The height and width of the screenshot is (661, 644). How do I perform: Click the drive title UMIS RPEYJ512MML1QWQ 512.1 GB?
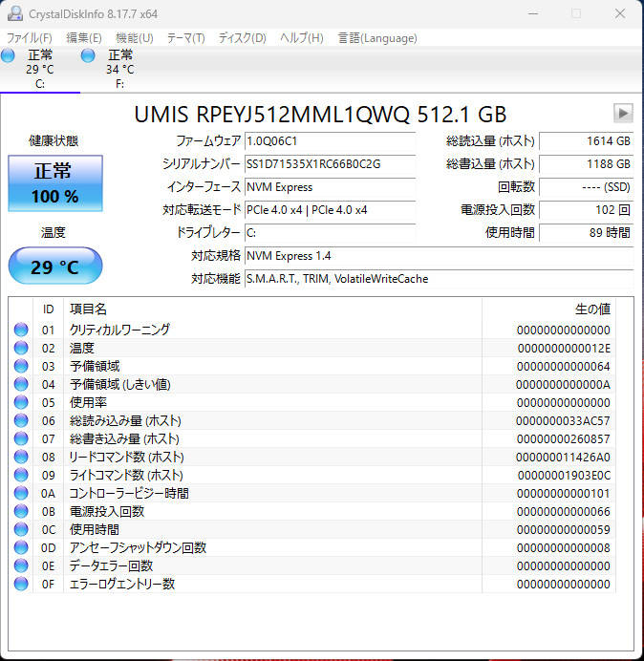pyautogui.click(x=320, y=115)
